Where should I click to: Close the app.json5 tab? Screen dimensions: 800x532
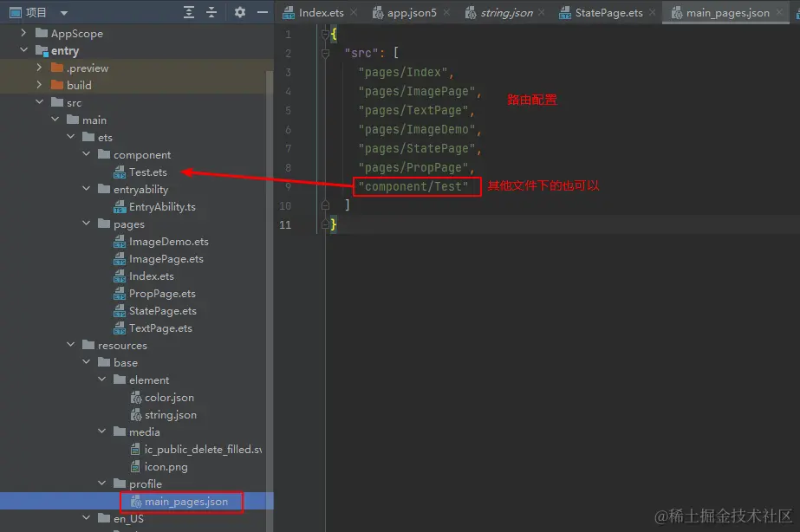point(446,12)
